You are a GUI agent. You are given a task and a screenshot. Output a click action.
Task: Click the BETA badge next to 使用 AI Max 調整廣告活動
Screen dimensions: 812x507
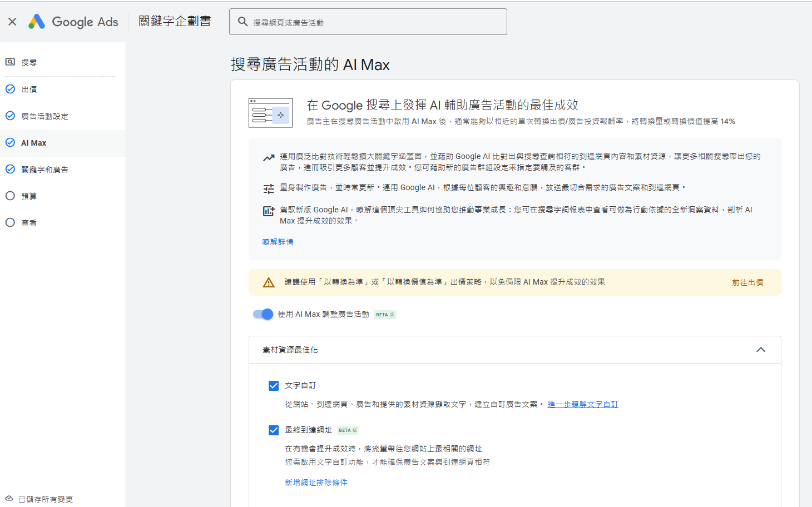click(385, 315)
